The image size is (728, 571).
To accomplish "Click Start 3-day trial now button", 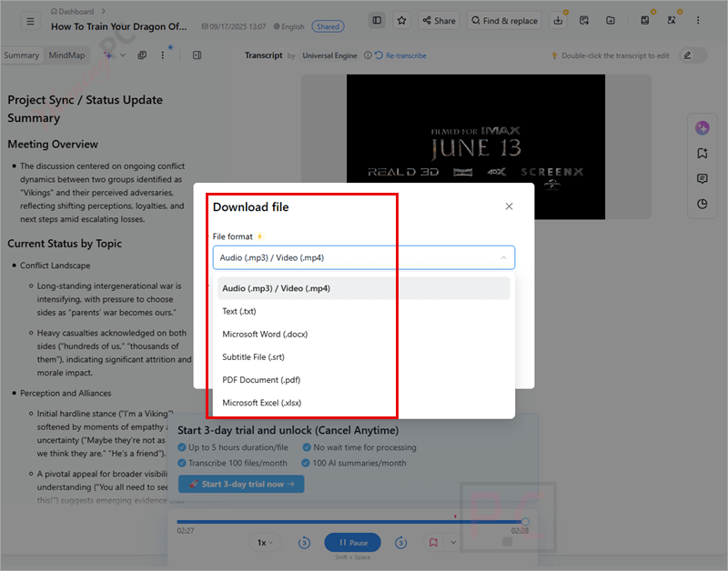I will (x=241, y=484).
